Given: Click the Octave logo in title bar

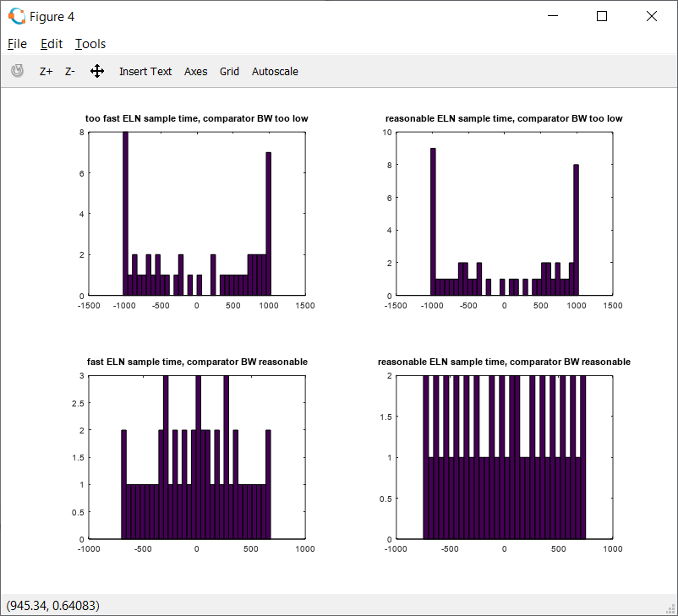Looking at the screenshot, I should pos(16,16).
